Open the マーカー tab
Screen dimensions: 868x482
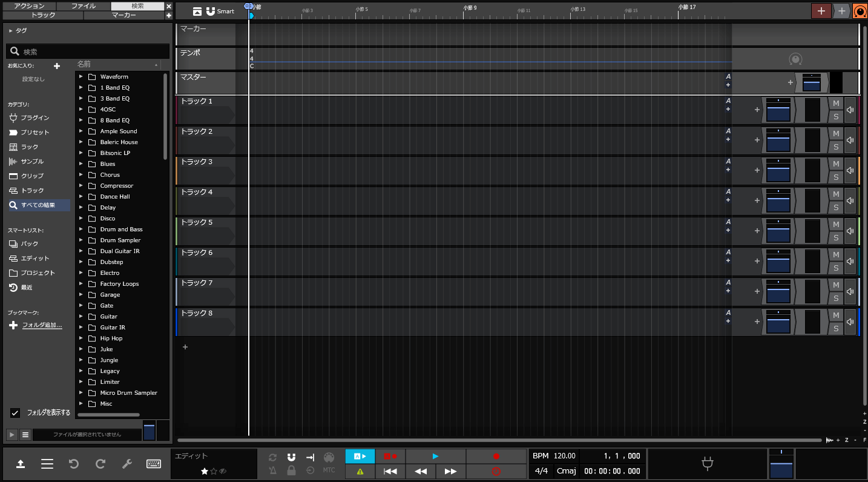123,15
